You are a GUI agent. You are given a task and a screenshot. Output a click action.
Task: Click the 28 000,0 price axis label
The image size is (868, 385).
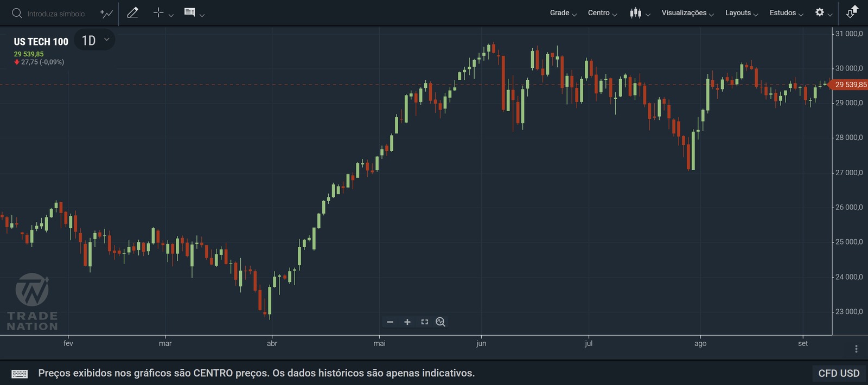[x=849, y=138]
